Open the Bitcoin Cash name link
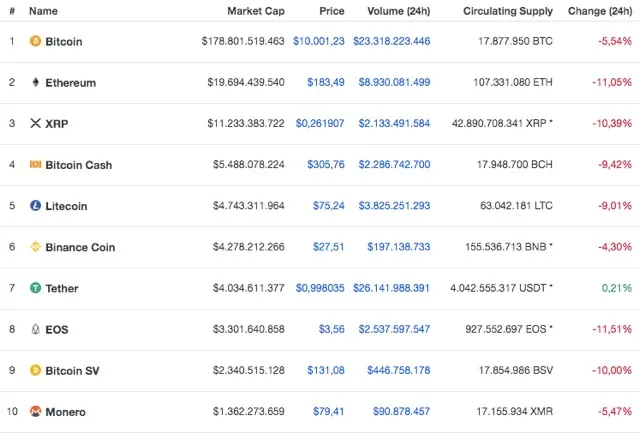 (x=78, y=165)
